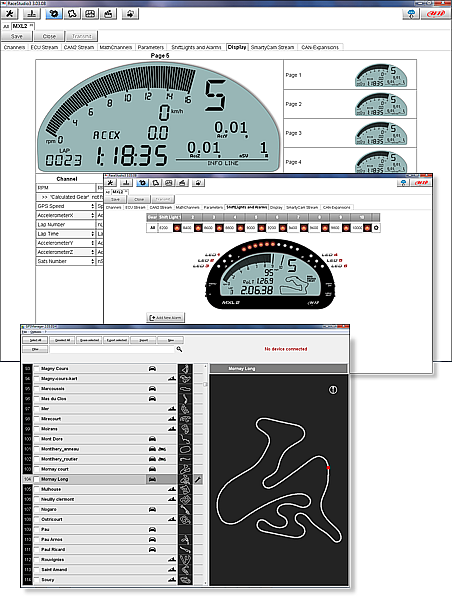Open the AccelerometerY channel dropdown
Image resolution: width=452 pixels, height=600 pixels.
(65, 243)
